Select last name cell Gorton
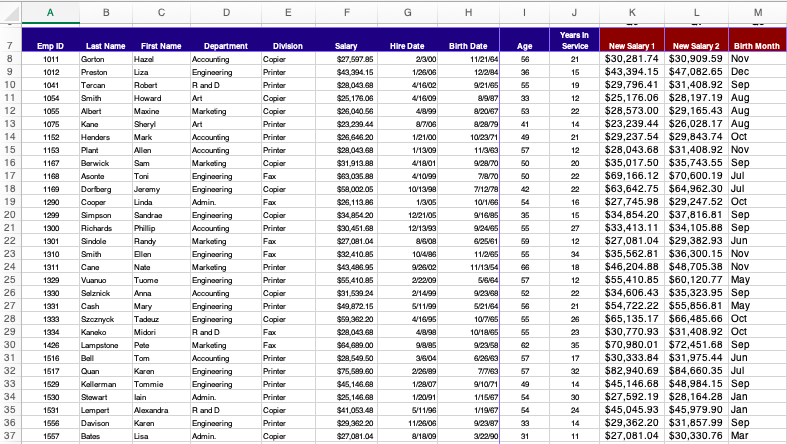Viewport: 787px width, 444px height. click(x=106, y=59)
